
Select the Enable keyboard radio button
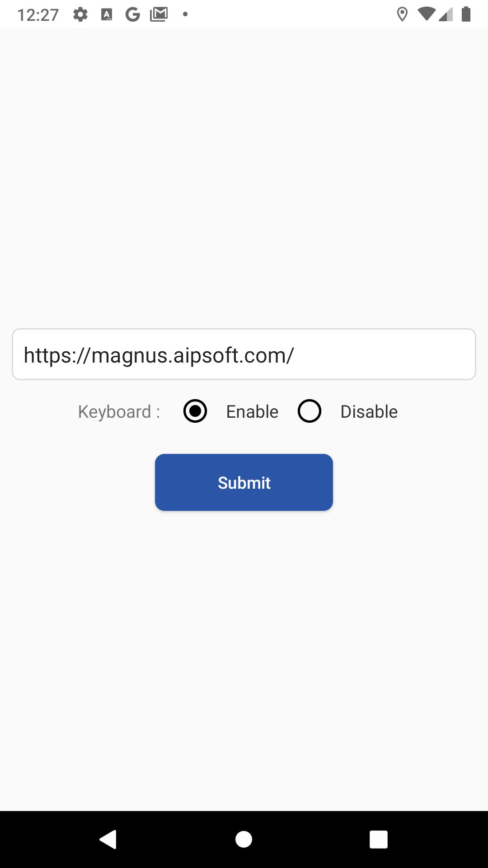pyautogui.click(x=195, y=411)
